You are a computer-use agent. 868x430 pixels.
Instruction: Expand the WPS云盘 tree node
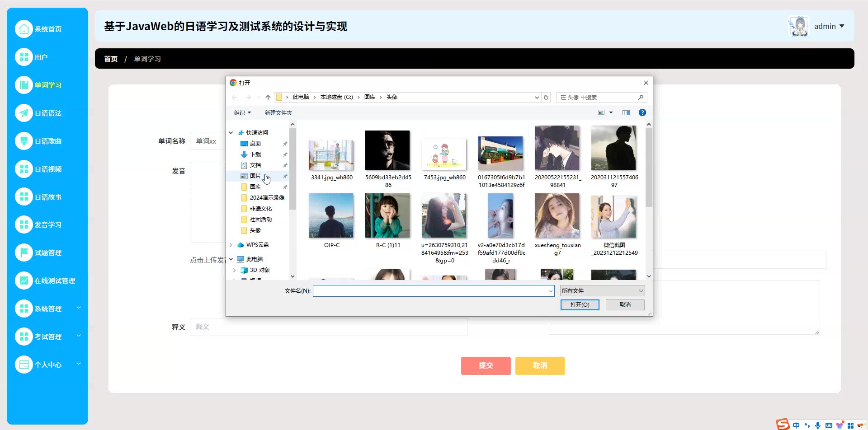231,245
